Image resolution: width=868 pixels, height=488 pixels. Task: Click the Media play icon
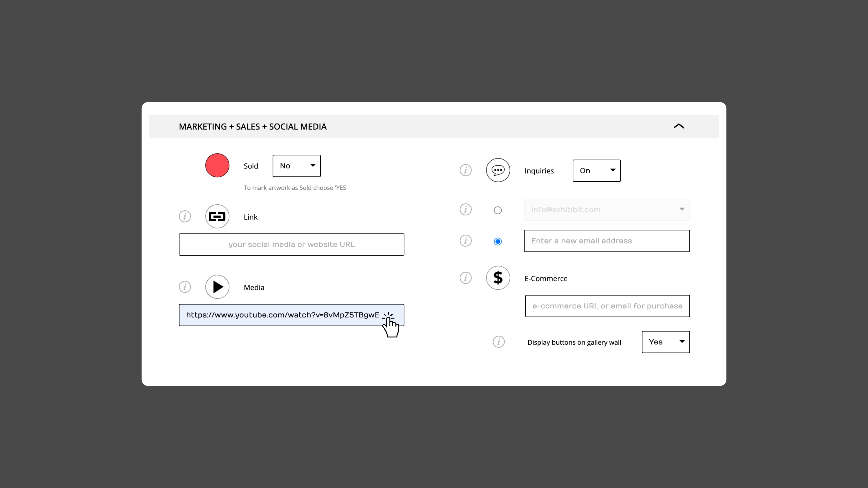pos(217,287)
